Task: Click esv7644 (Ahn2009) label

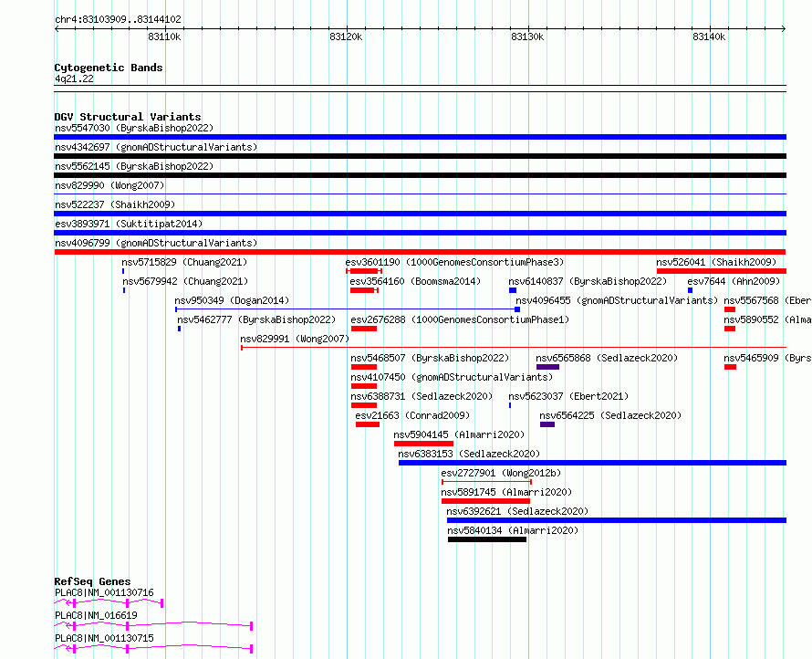Action: pyautogui.click(x=734, y=281)
